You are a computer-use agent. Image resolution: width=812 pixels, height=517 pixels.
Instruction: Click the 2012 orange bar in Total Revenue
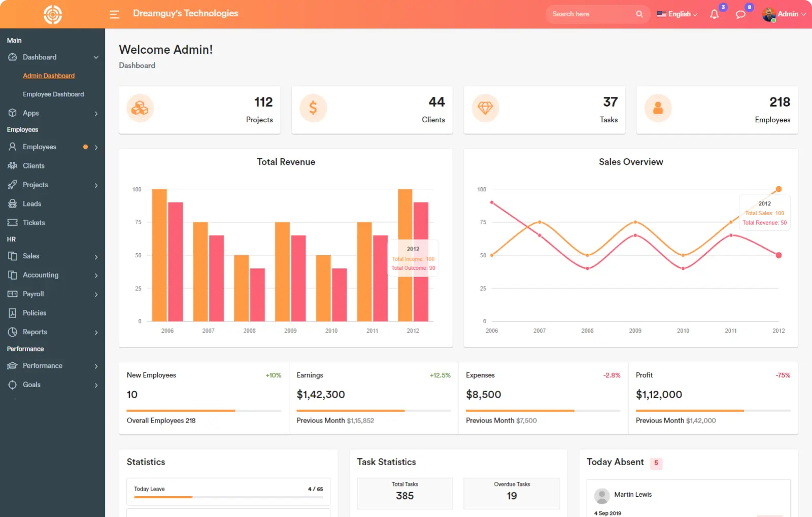coord(405,255)
